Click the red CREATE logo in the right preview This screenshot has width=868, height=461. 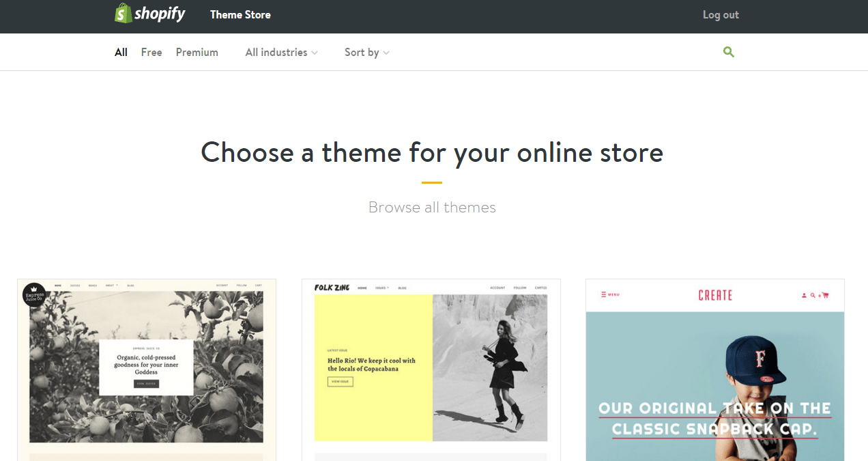coord(715,295)
